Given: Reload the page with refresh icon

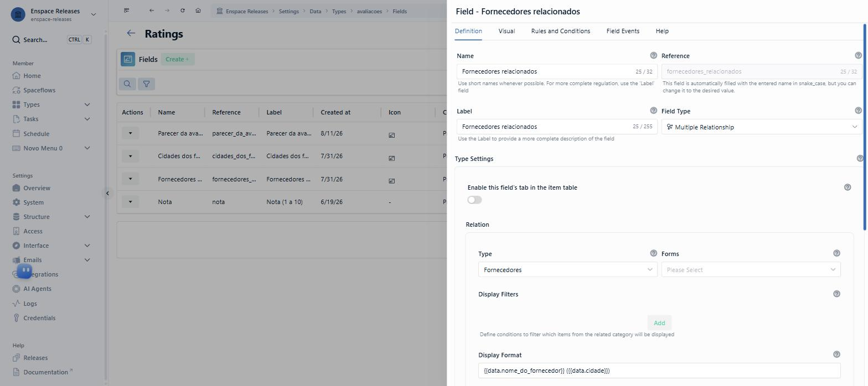Looking at the screenshot, I should pos(183,11).
